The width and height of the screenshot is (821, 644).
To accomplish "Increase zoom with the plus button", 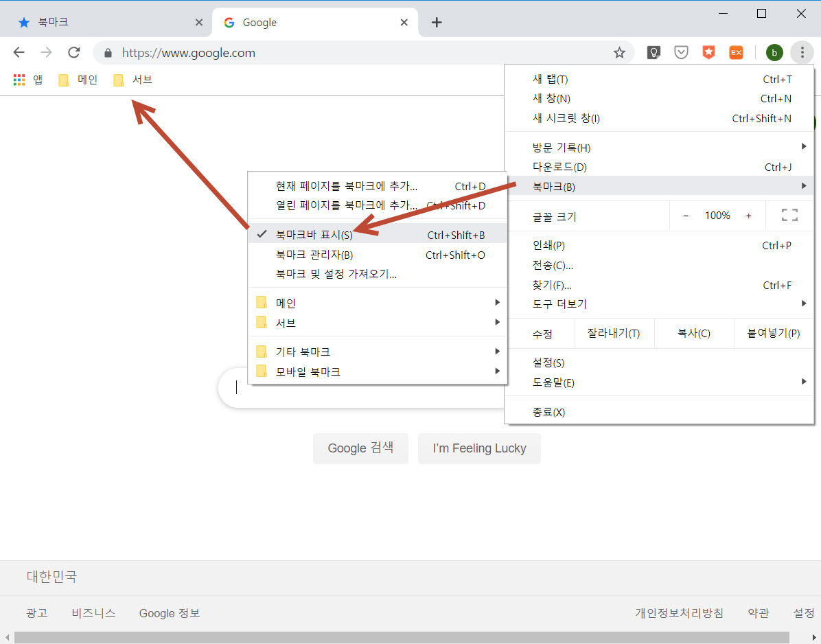I will tap(748, 216).
